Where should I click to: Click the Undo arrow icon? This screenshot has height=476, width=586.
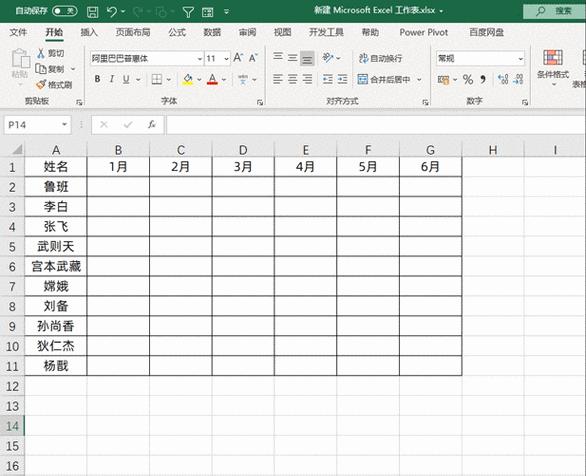112,12
